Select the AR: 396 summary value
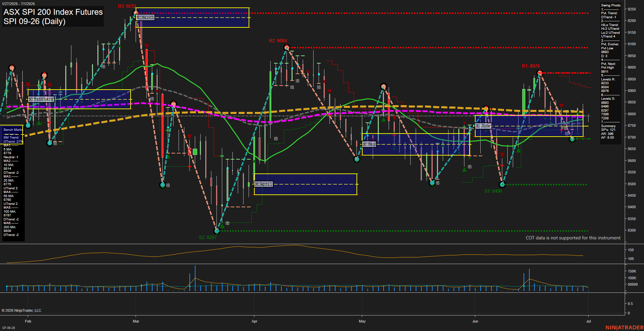 click(607, 134)
